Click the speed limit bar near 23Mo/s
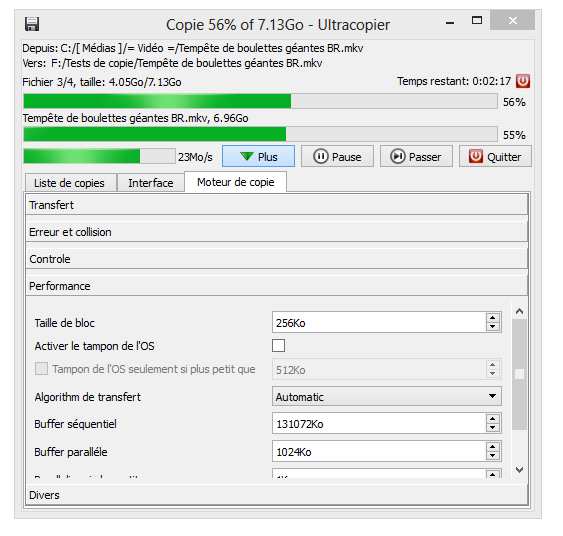The height and width of the screenshot is (536, 563). point(99,156)
